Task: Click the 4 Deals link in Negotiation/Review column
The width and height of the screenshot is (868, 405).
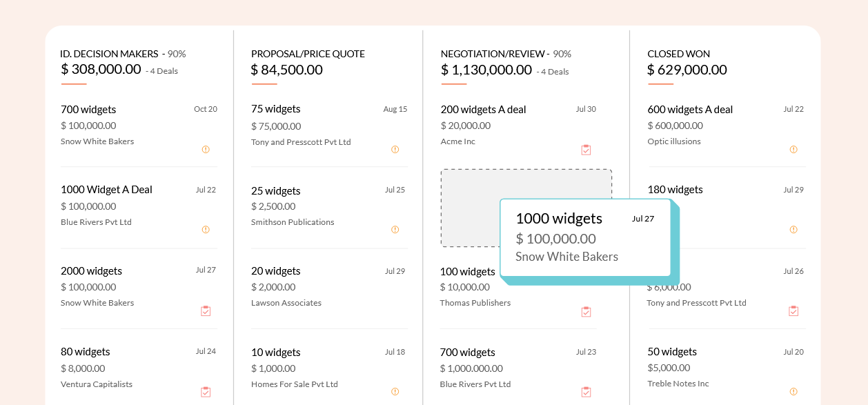Action: [x=552, y=72]
